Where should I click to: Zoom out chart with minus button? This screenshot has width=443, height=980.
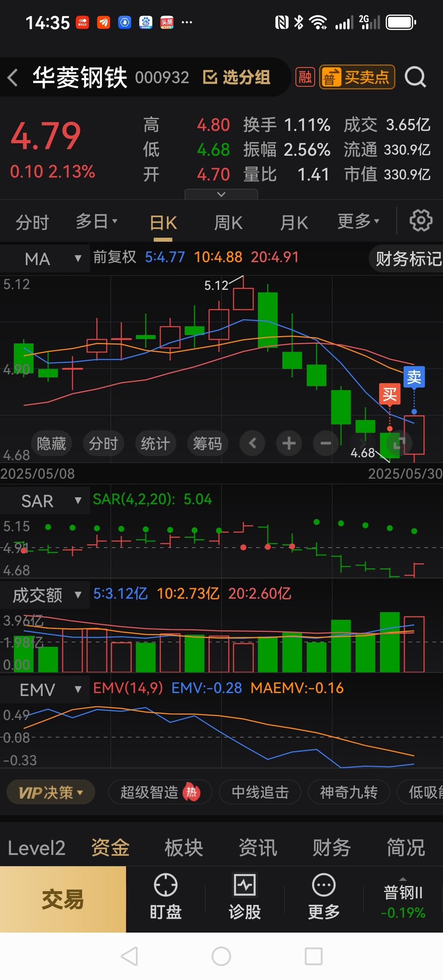(325, 443)
